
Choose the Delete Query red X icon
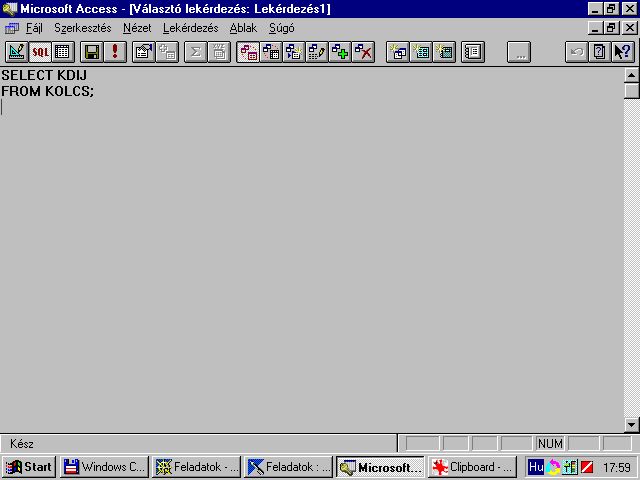[x=363, y=52]
